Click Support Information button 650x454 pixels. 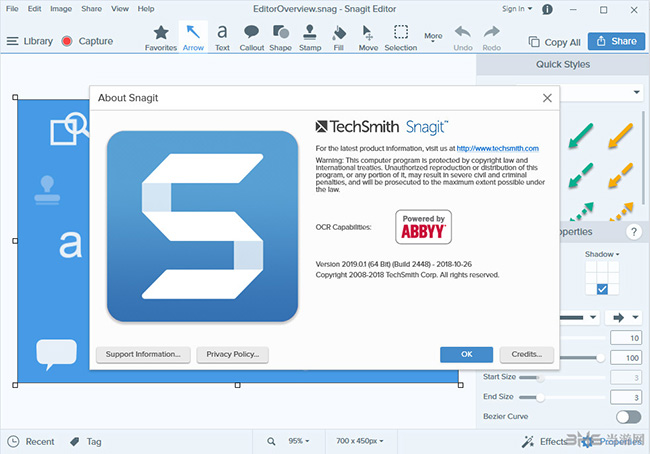(143, 354)
